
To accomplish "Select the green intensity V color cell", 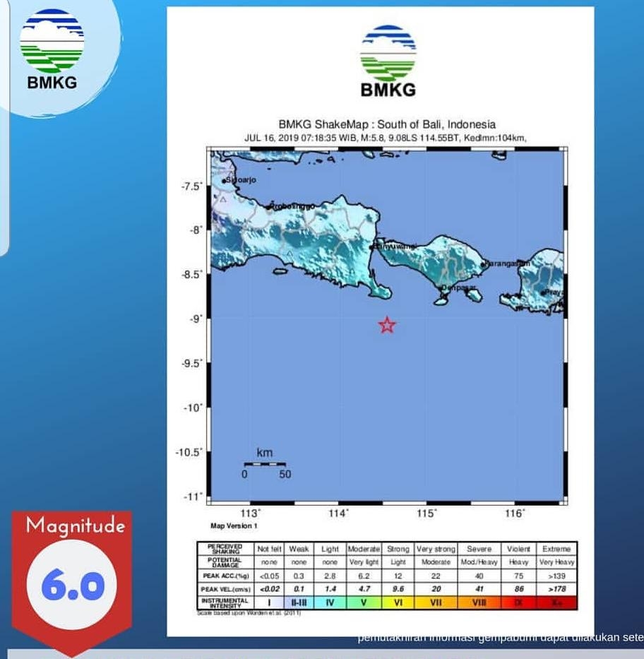I will (364, 602).
